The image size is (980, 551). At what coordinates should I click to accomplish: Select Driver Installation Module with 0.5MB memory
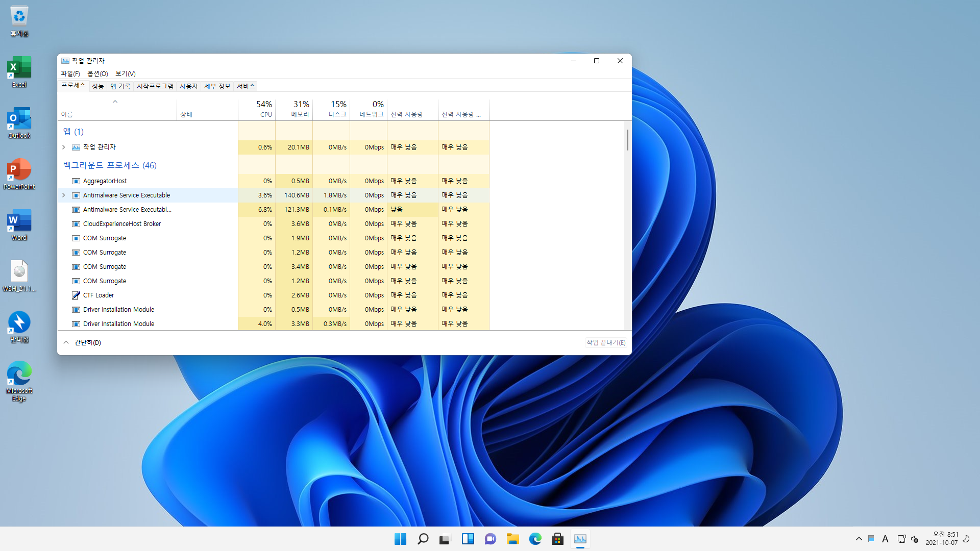pos(273,310)
